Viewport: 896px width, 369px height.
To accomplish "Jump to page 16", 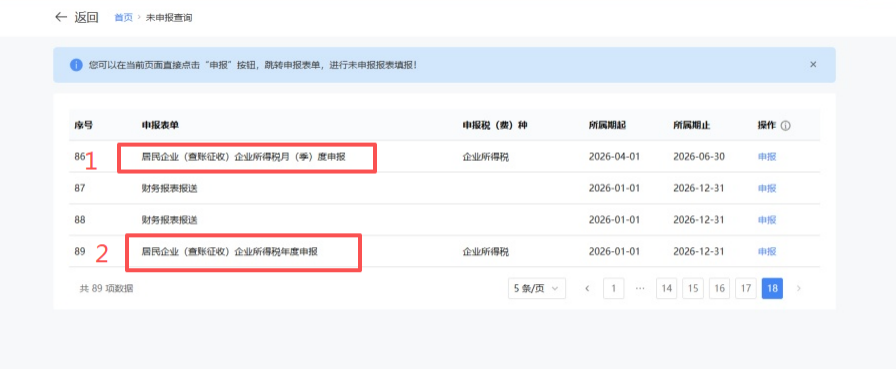I will tap(719, 288).
